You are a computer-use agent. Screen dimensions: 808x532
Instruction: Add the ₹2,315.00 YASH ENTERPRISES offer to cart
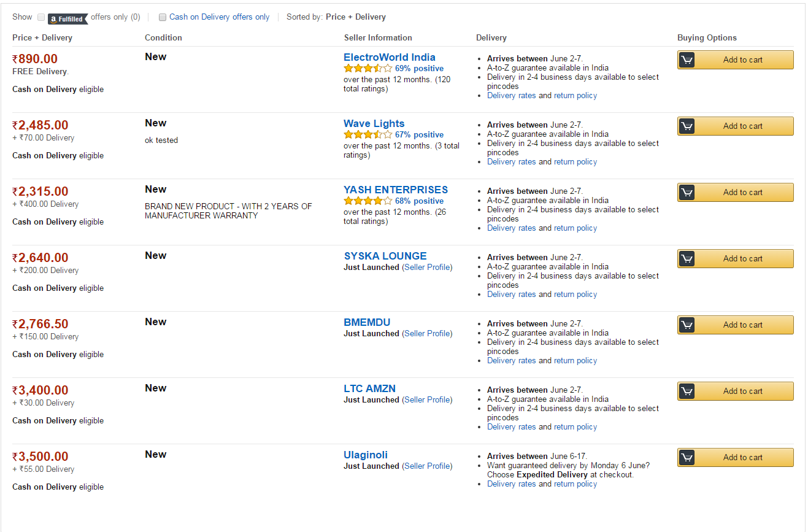[x=735, y=192]
